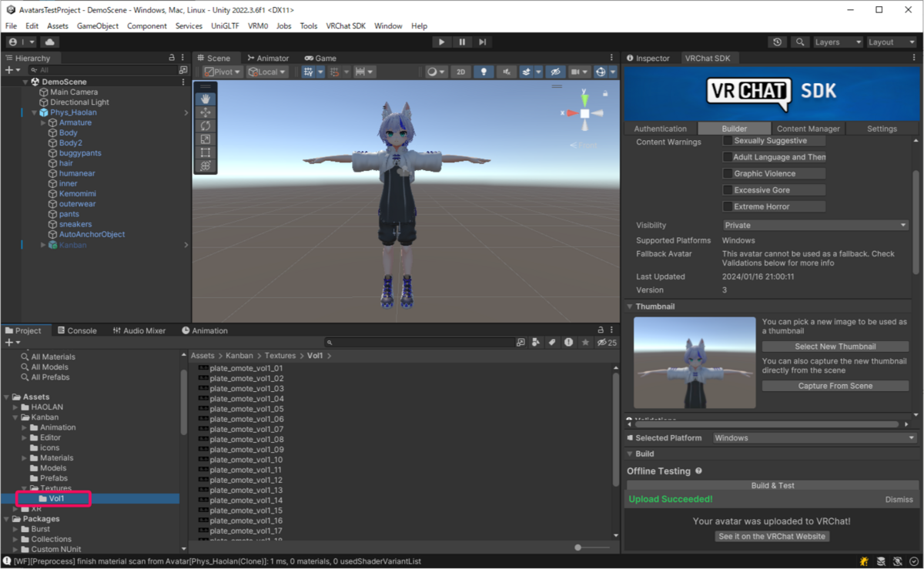Open the Inspector tab

[x=648, y=58]
